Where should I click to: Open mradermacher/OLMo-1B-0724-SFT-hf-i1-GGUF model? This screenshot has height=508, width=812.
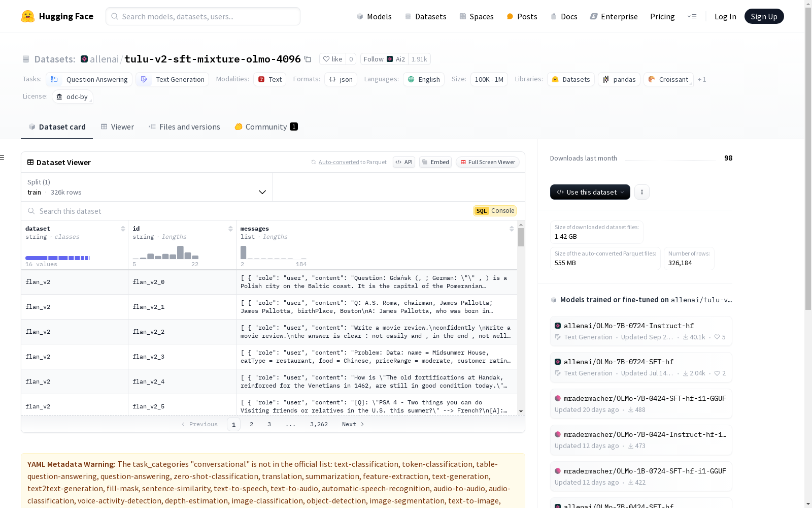click(641, 476)
